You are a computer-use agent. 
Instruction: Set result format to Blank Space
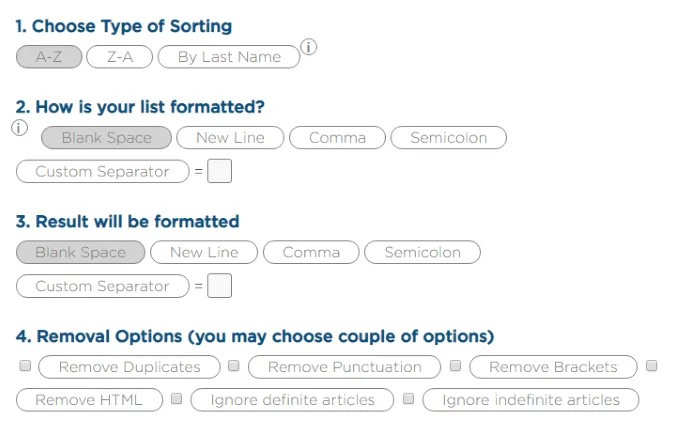click(81, 252)
